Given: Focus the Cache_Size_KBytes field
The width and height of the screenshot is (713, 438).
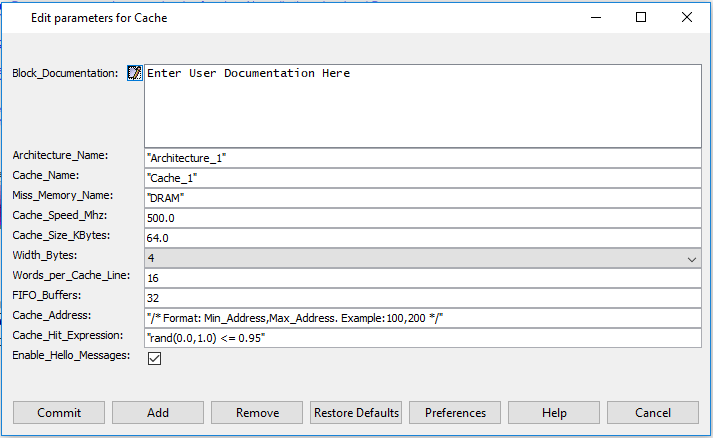Looking at the screenshot, I should point(422,238).
